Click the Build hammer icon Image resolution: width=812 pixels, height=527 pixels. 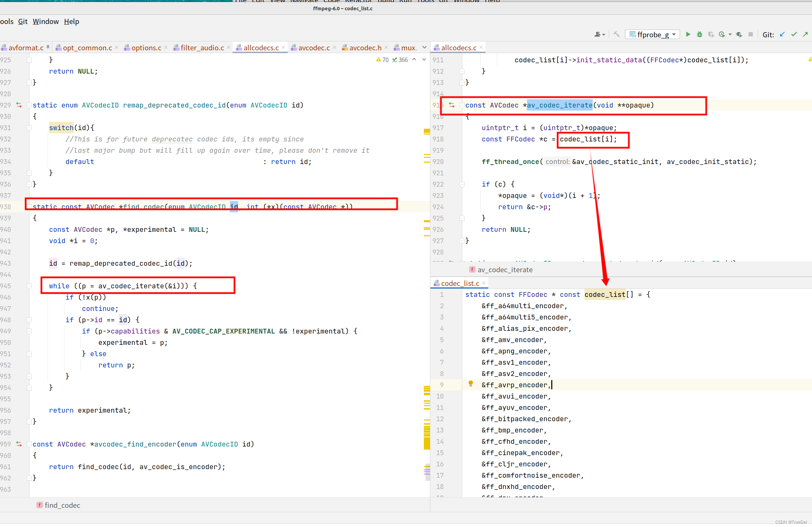[x=616, y=34]
